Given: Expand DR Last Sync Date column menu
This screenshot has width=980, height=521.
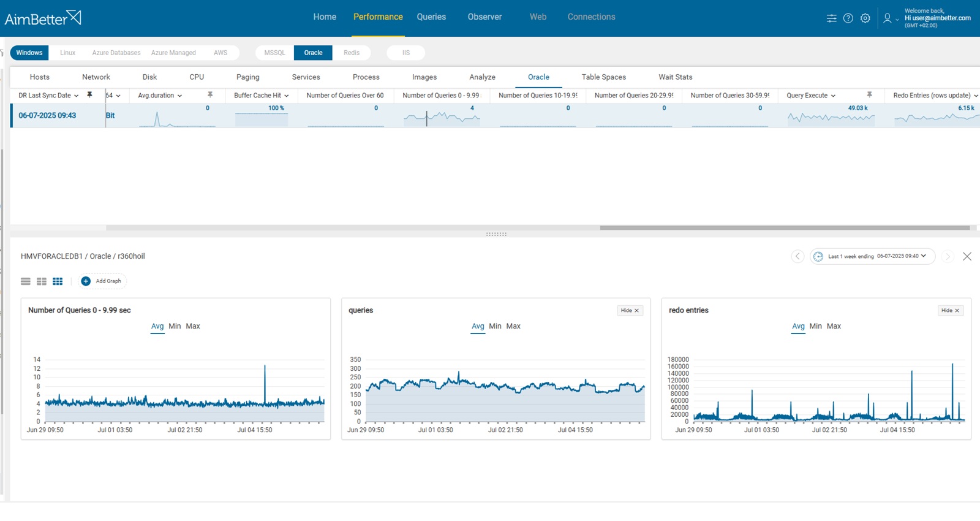Looking at the screenshot, I should point(76,96).
